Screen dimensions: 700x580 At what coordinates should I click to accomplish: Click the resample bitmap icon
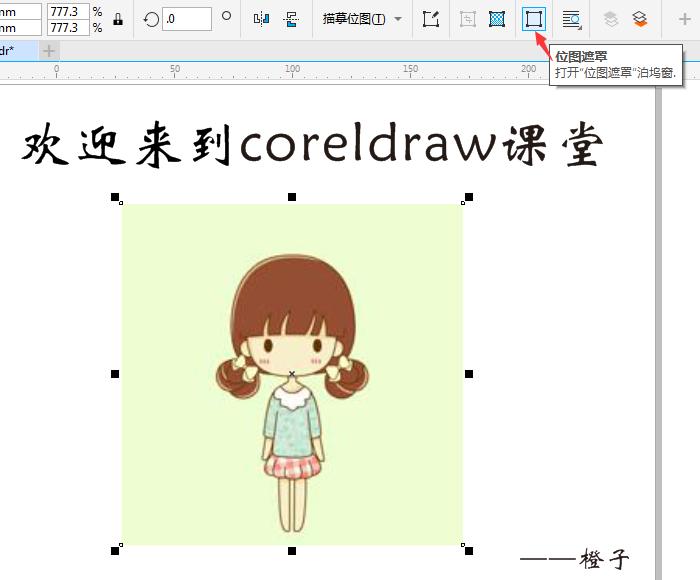(x=497, y=19)
